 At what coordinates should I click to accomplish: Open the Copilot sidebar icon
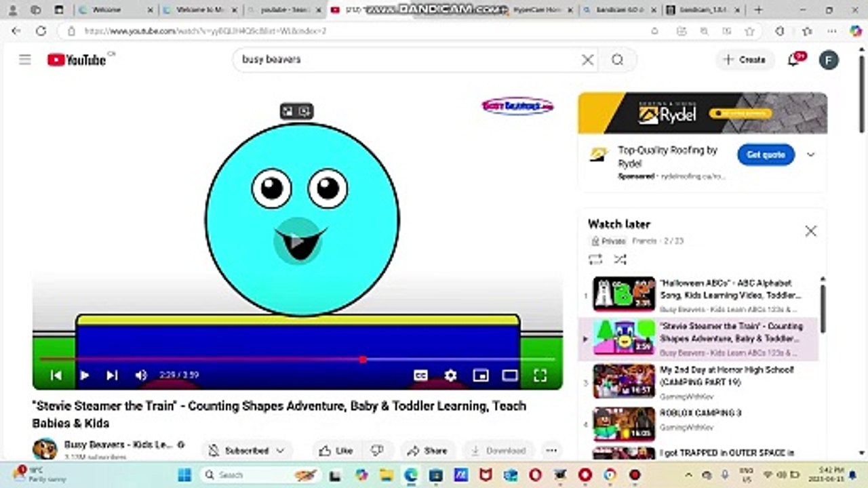[856, 31]
